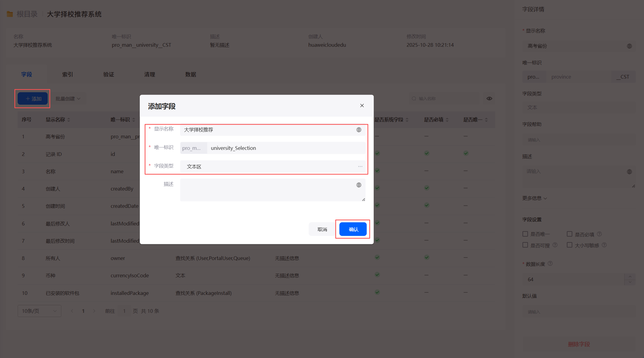The height and width of the screenshot is (358, 644).
Task: Click globe icon beside 高考省份 display name
Action: point(629,46)
